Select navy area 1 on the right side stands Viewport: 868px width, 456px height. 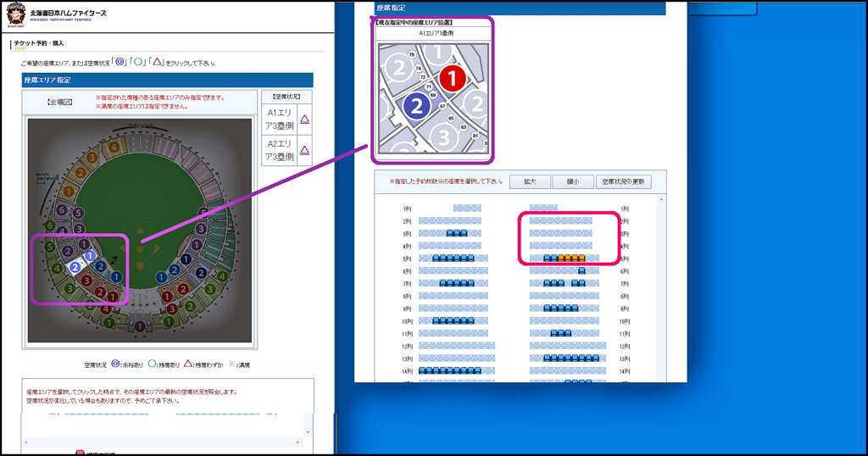coord(186,259)
